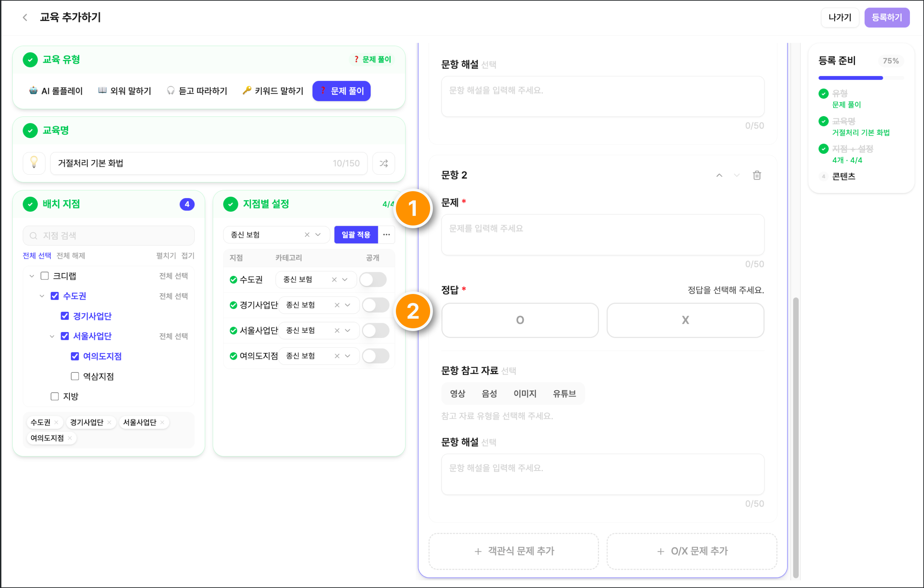Move 문항 2 up with the up arrow
Viewport: 924px width, 588px height.
719,175
